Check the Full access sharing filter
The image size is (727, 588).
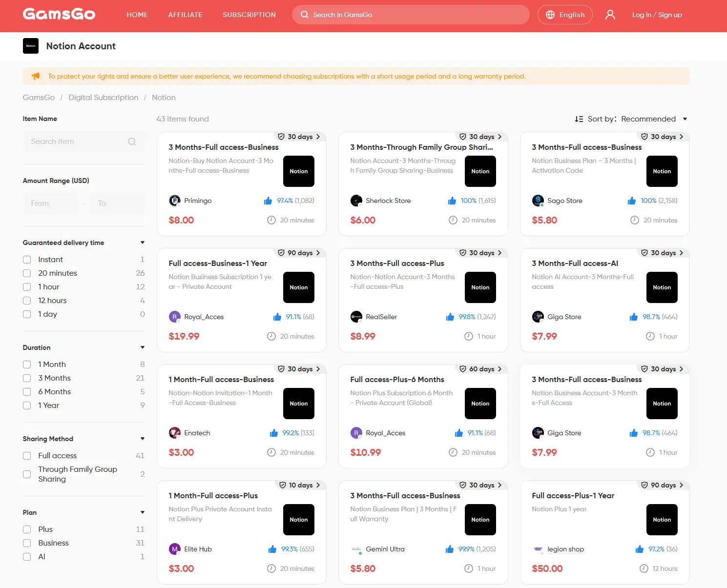27,456
